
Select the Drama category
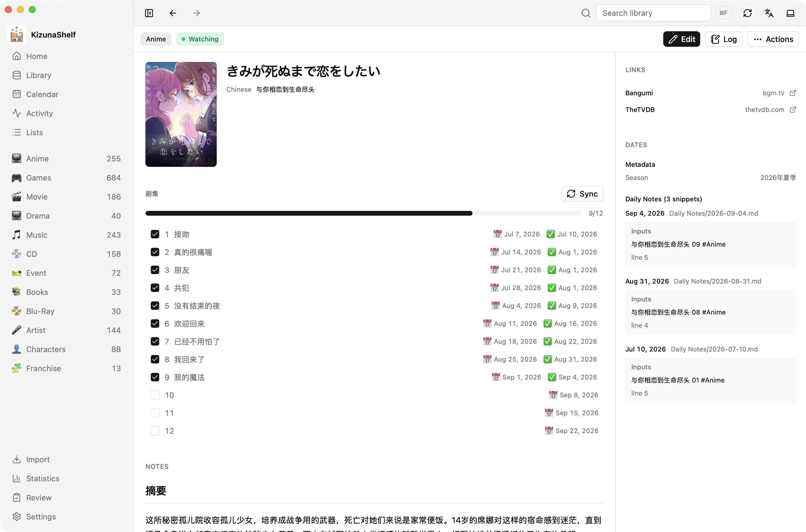[x=66, y=216]
